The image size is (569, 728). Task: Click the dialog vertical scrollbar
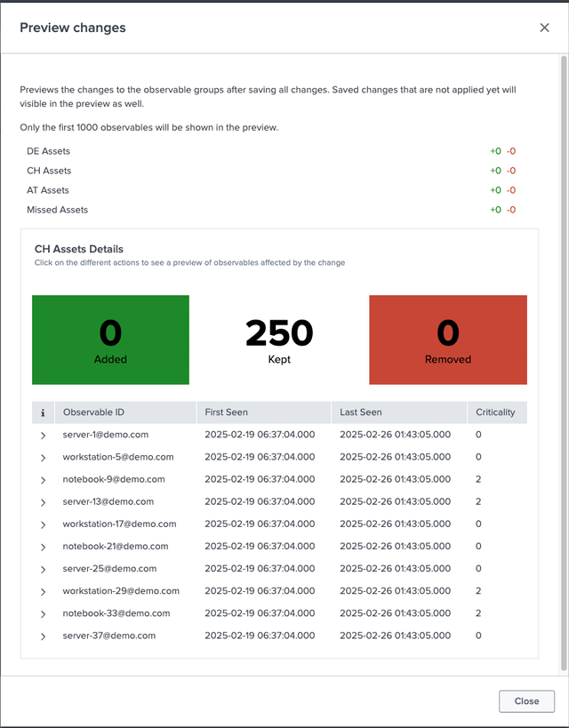565,362
